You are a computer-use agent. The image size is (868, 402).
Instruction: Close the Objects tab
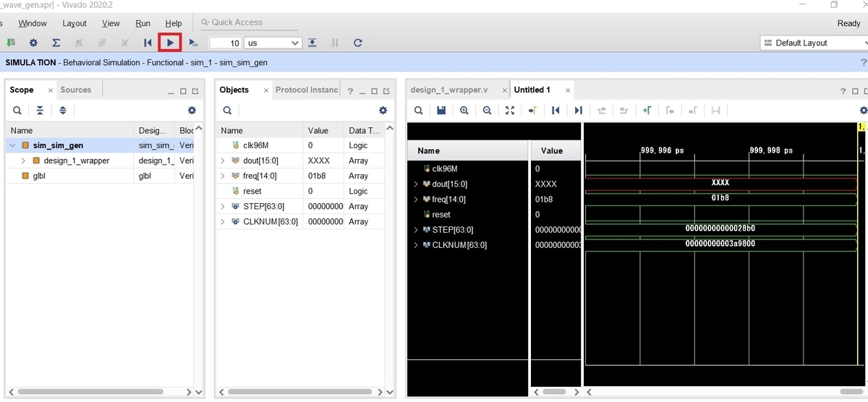(266, 90)
